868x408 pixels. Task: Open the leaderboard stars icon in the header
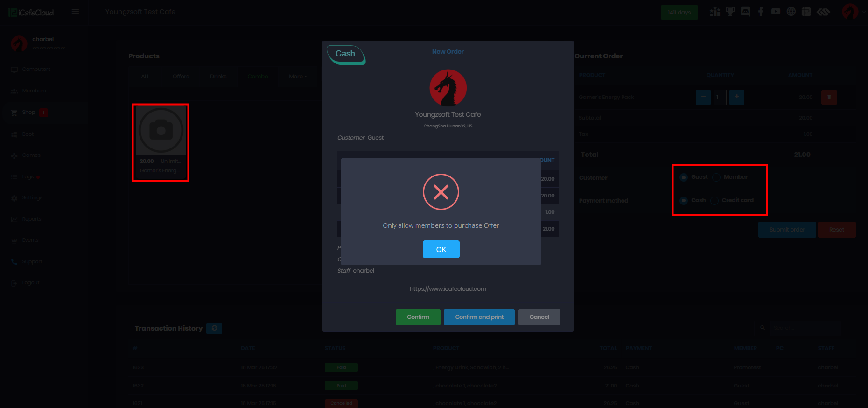click(x=715, y=12)
